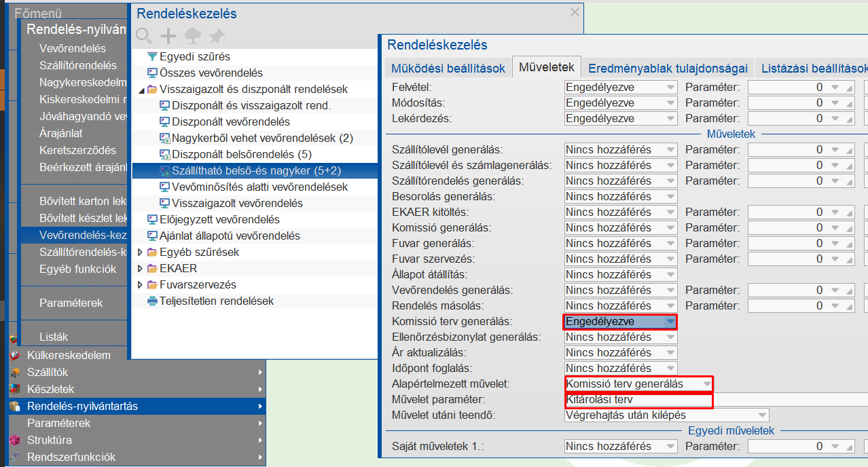Click the funnel icon beside Egyedi szűrés
This screenshot has width=868, height=467.
click(152, 56)
